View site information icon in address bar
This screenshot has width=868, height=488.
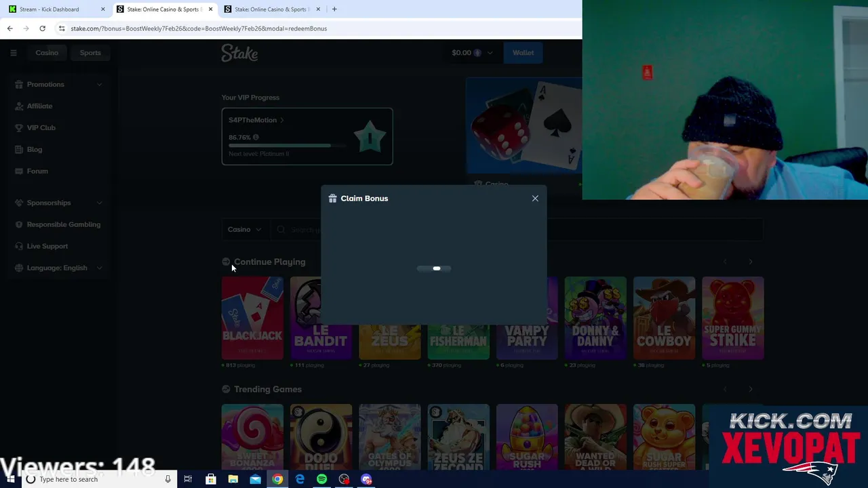tap(62, 28)
